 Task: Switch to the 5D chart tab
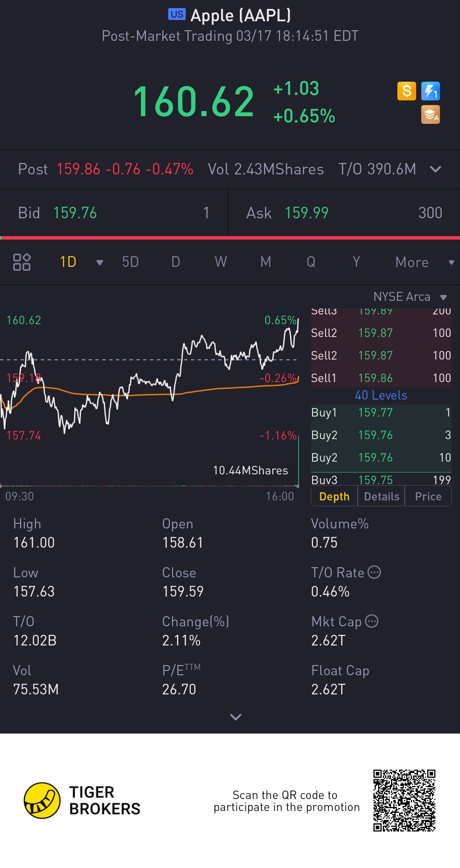click(130, 262)
